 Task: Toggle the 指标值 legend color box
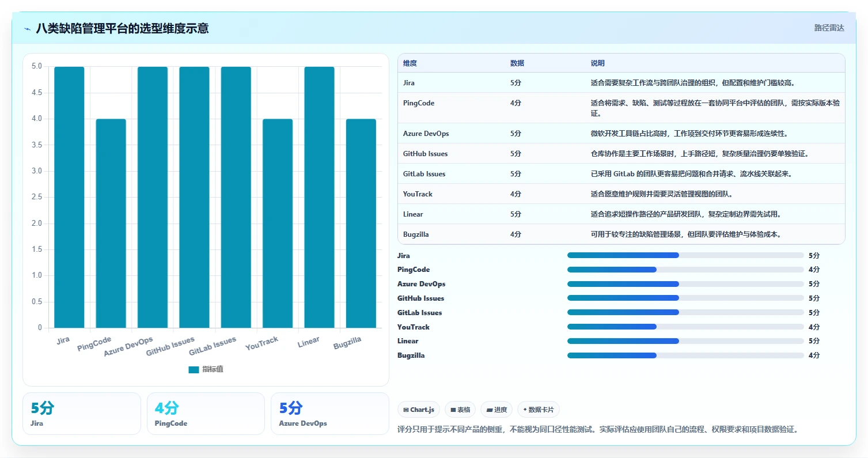[x=194, y=369]
